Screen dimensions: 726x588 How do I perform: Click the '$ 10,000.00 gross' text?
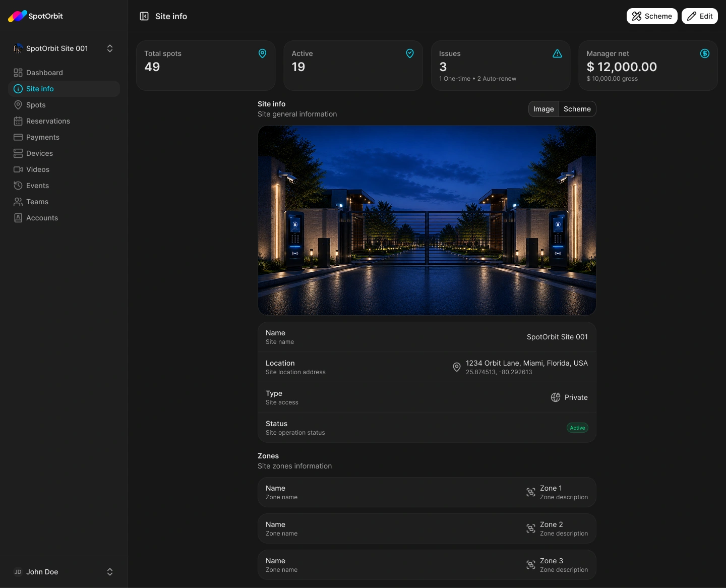point(612,79)
